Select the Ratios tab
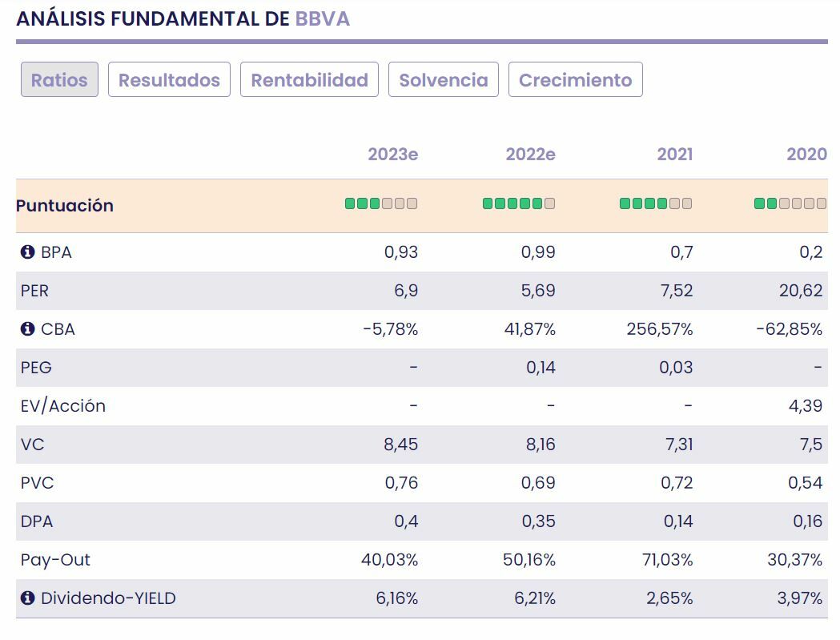The height and width of the screenshot is (640, 840). [59, 80]
